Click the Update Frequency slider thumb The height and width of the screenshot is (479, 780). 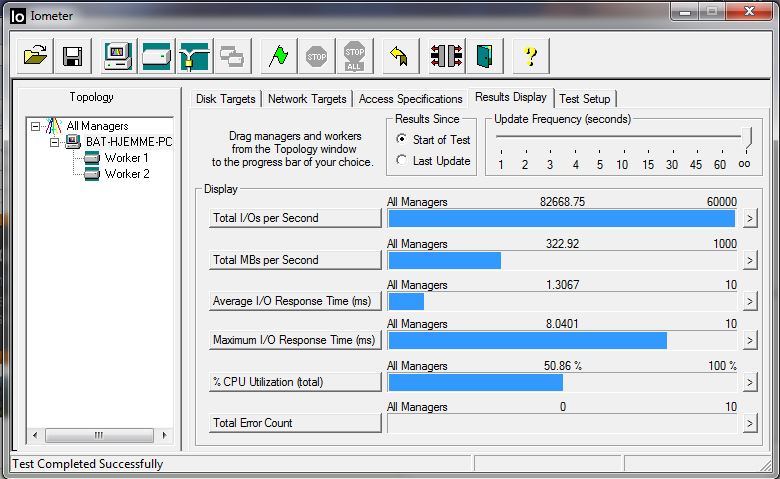[746, 136]
